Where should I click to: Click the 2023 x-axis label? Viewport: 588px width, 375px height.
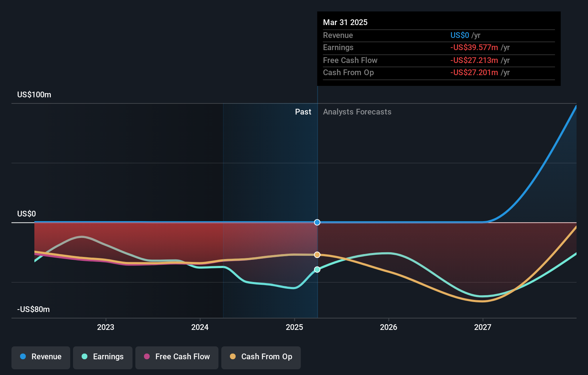[106, 327]
